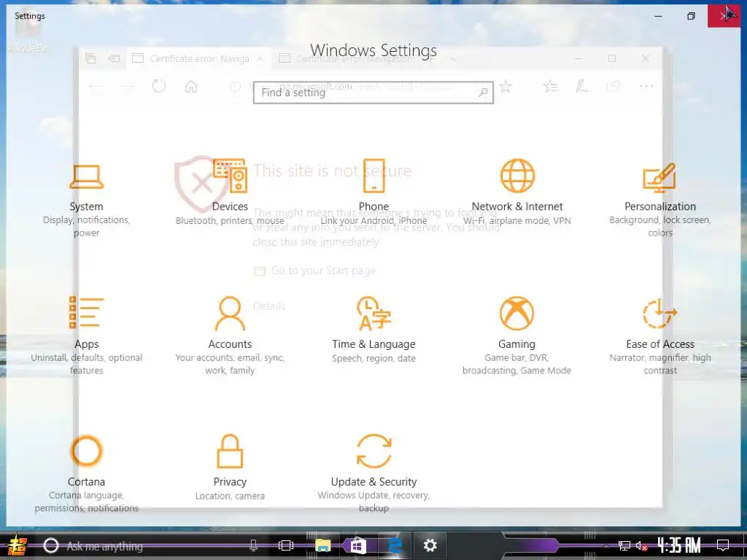Open Network & Internet settings

point(517,192)
